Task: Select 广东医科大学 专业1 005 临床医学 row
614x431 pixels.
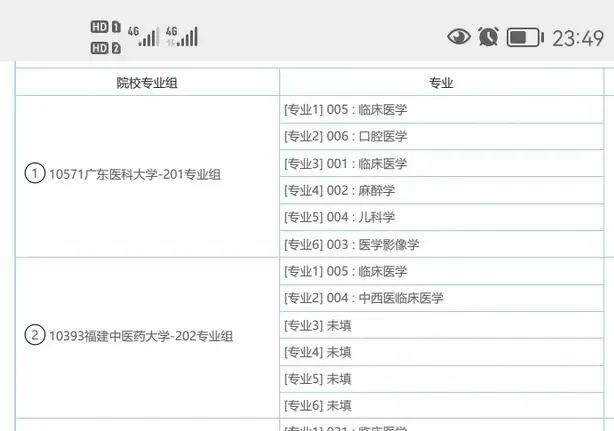Action: point(442,110)
